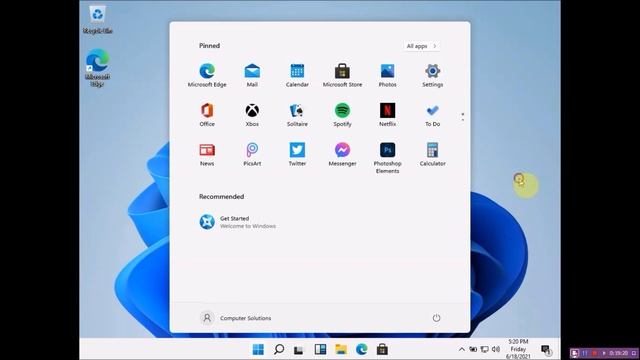Open Microsoft Edge from pinned apps

coord(207,76)
